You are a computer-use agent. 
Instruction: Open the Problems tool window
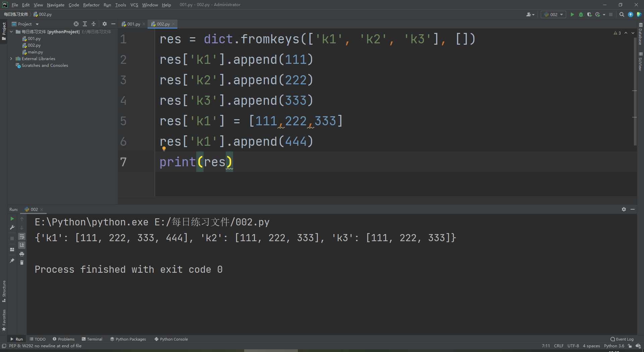tap(63, 339)
